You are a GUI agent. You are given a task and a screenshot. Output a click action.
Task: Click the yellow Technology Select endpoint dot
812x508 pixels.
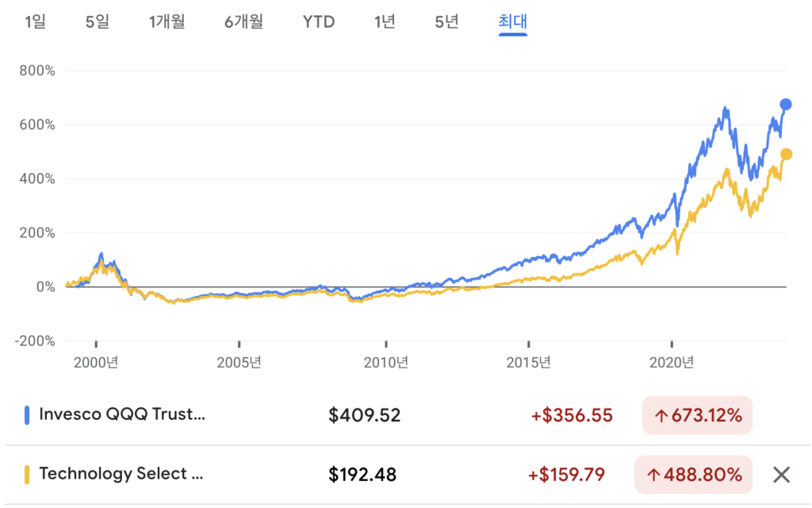786,154
